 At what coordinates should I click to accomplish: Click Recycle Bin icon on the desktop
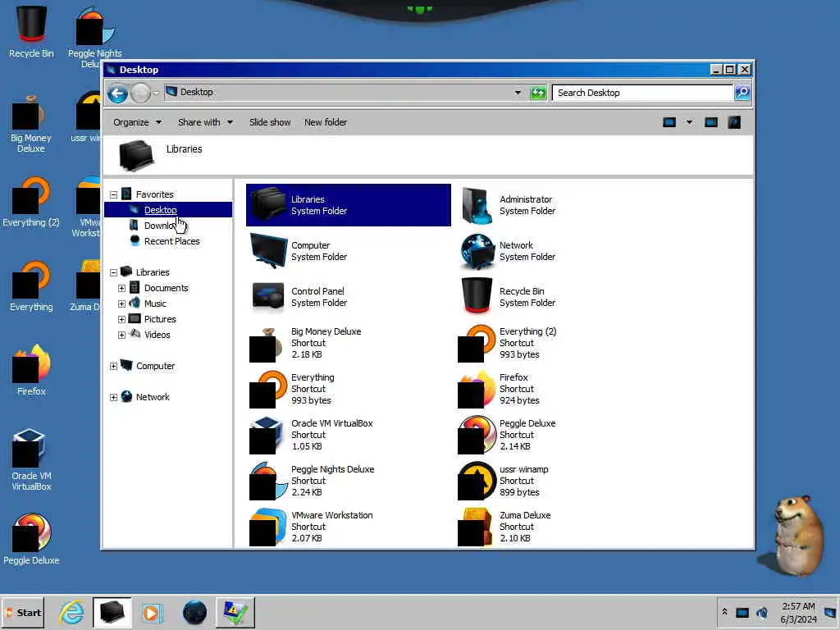point(31,32)
